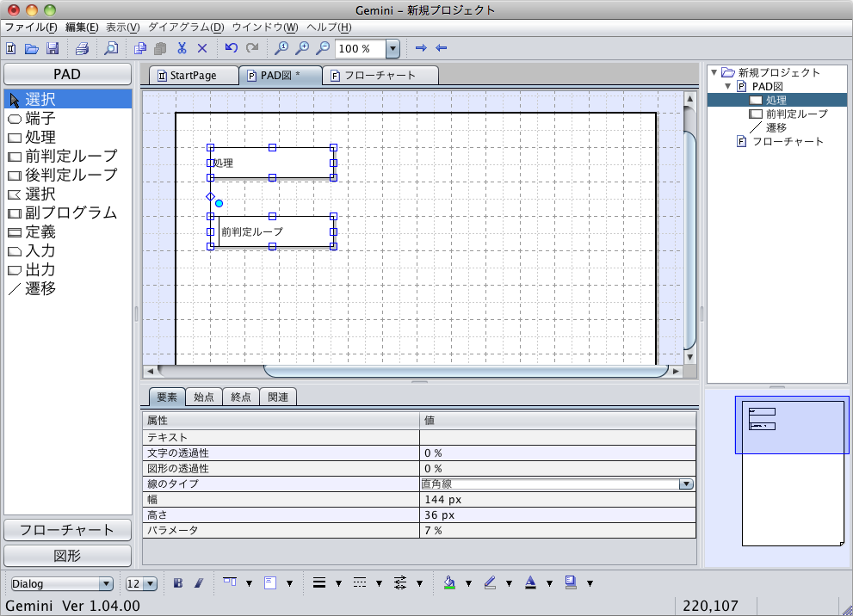Open the line width options arrow

click(x=338, y=584)
